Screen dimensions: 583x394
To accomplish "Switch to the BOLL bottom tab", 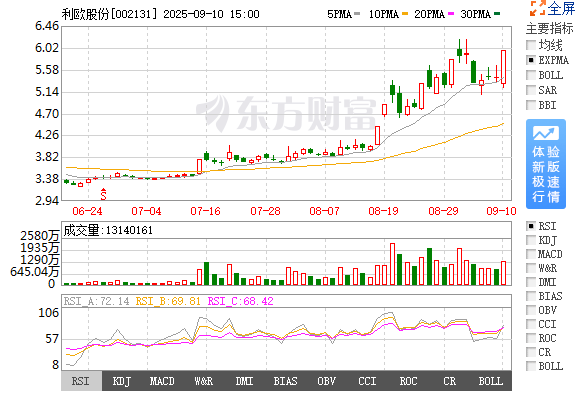I will point(491,381).
